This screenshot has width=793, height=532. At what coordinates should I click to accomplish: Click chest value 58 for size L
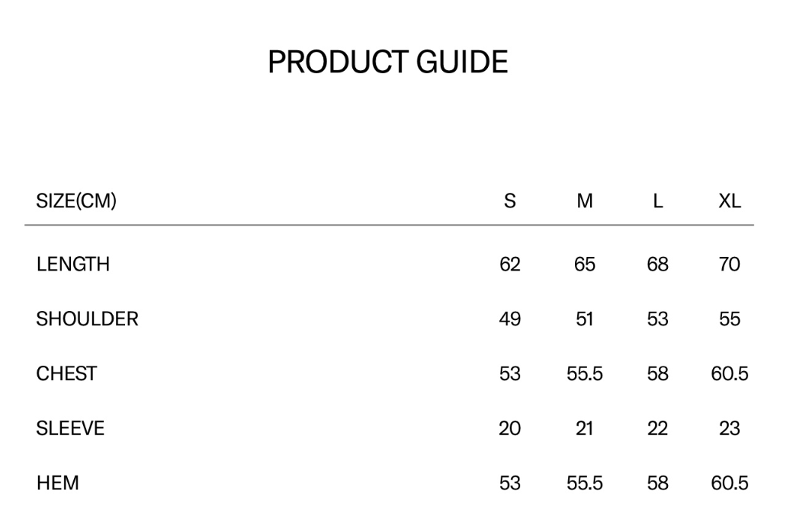click(x=657, y=373)
